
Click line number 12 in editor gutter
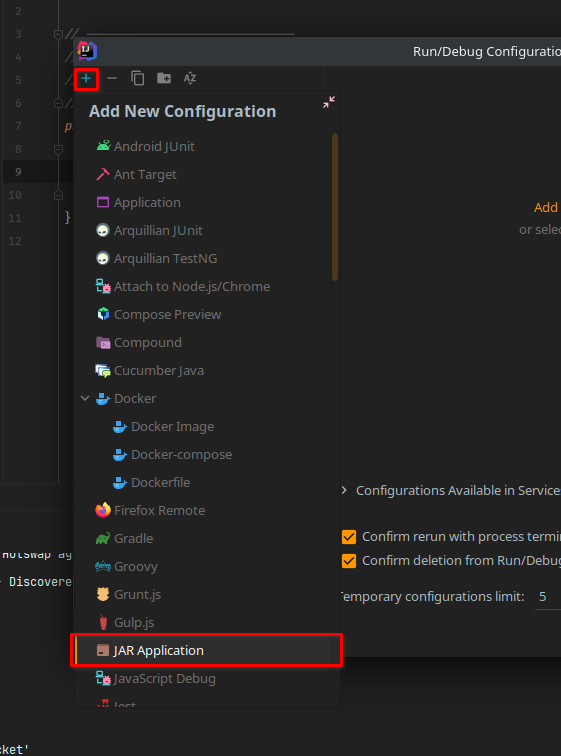[15, 241]
